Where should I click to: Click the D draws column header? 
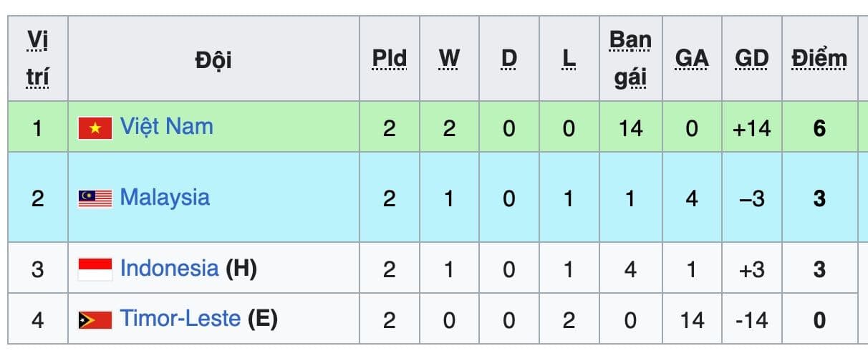click(508, 59)
